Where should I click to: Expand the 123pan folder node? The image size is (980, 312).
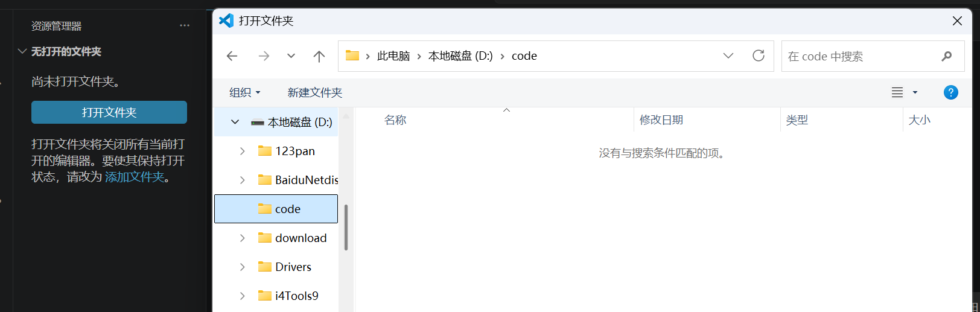pos(242,151)
